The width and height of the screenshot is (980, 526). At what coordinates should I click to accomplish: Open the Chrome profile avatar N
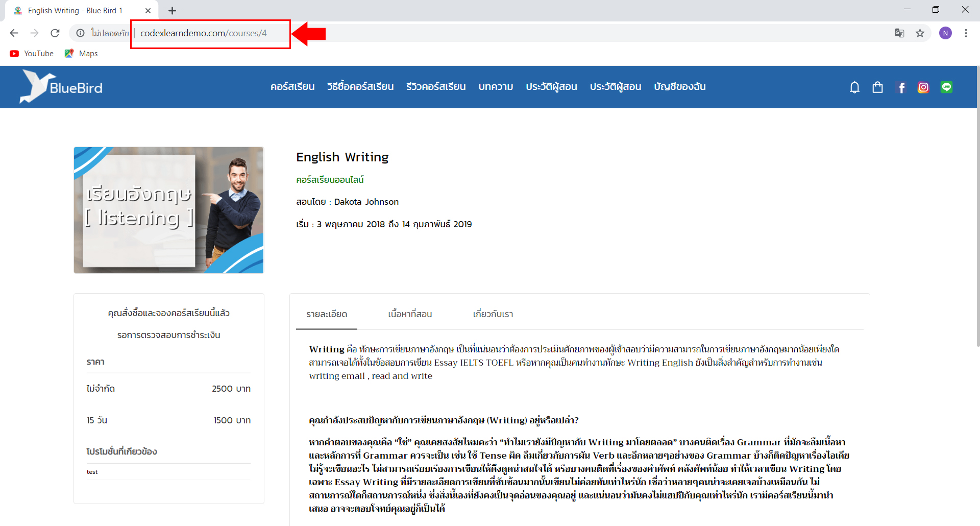click(x=945, y=33)
